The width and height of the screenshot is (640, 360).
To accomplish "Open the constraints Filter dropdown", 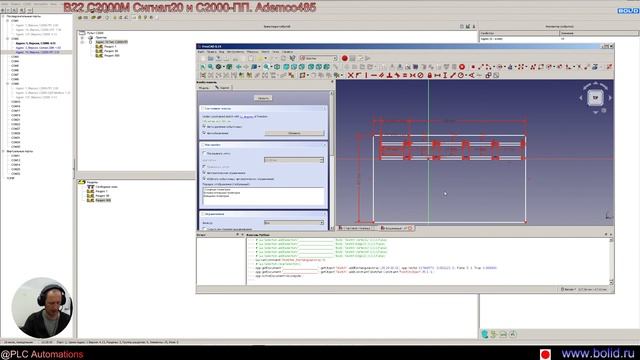I will click(294, 223).
